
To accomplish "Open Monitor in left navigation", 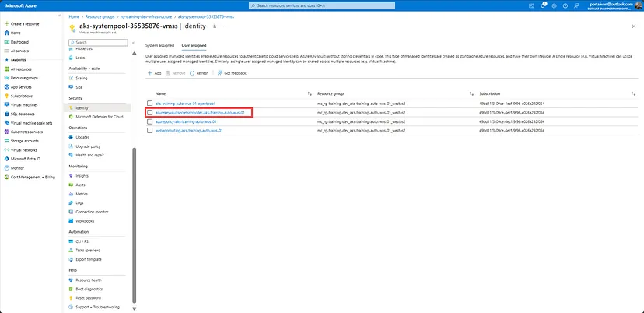I will [17, 168].
